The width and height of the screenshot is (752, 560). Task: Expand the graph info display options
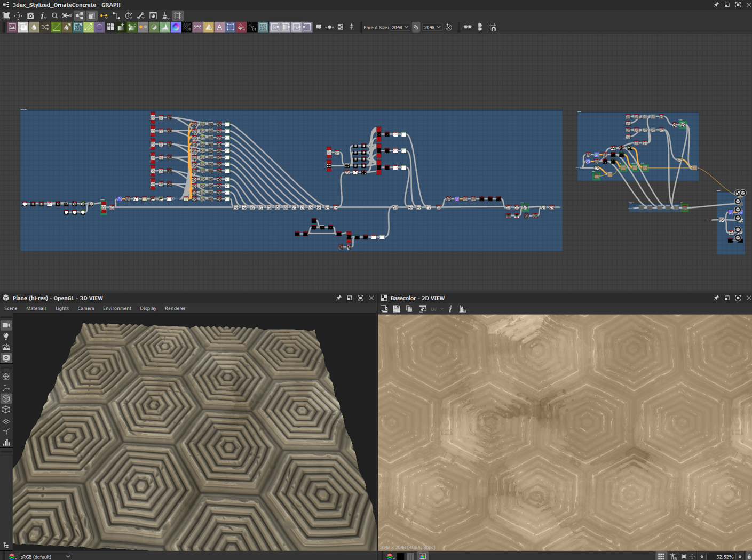coord(43,16)
